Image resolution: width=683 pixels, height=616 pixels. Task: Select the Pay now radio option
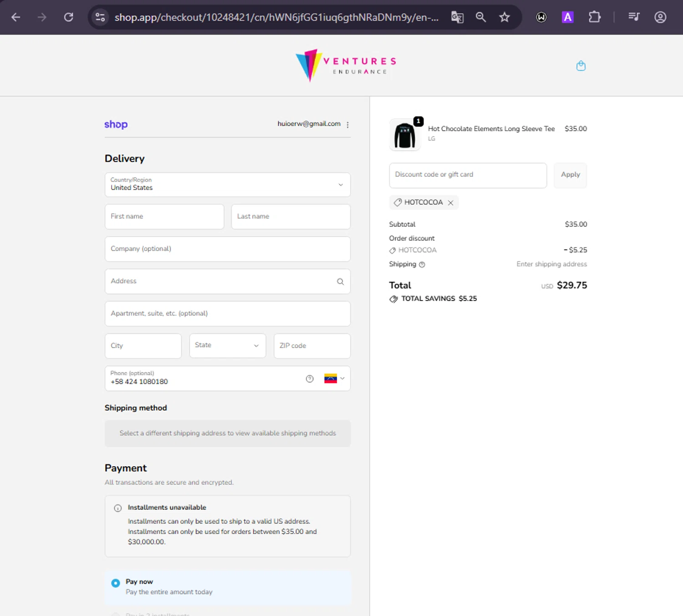tap(116, 583)
